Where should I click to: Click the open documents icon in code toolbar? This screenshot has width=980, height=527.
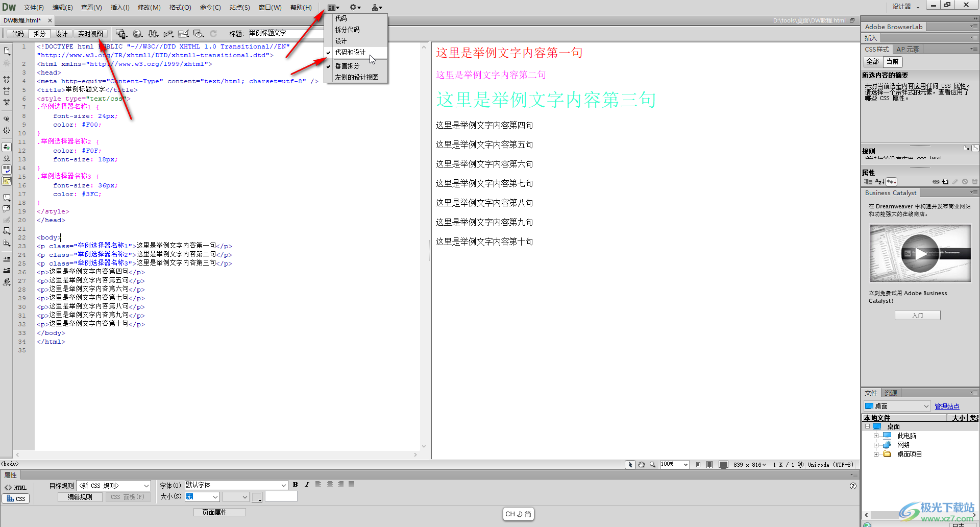tap(7, 51)
